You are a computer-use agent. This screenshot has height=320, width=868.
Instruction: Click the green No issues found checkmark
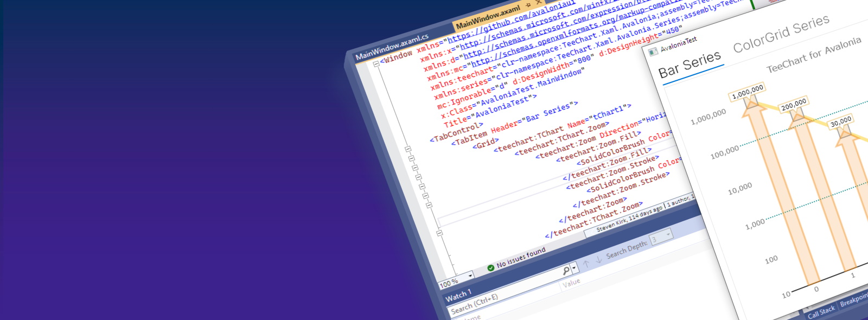pyautogui.click(x=490, y=267)
